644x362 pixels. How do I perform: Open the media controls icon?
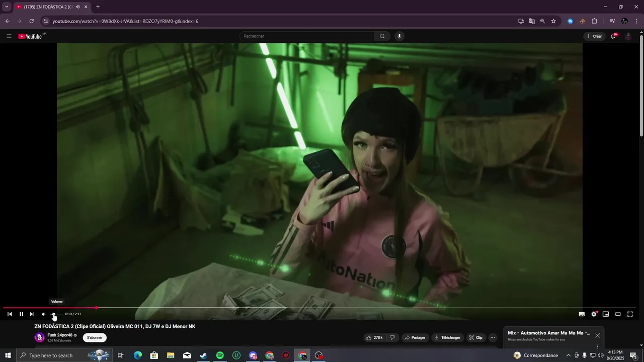[x=612, y=21]
